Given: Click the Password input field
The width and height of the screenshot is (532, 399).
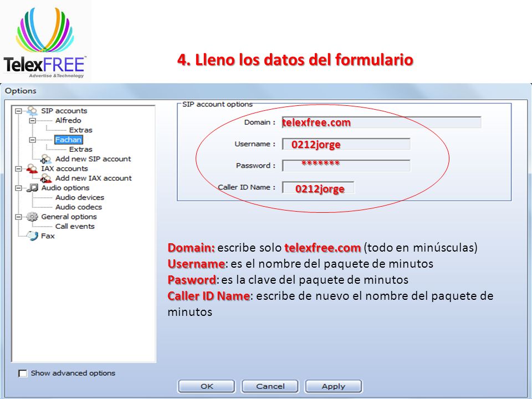Looking at the screenshot, I should click(x=346, y=166).
